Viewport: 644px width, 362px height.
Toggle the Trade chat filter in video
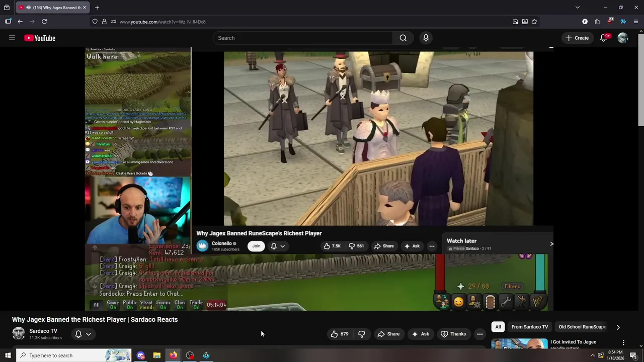[196, 305]
